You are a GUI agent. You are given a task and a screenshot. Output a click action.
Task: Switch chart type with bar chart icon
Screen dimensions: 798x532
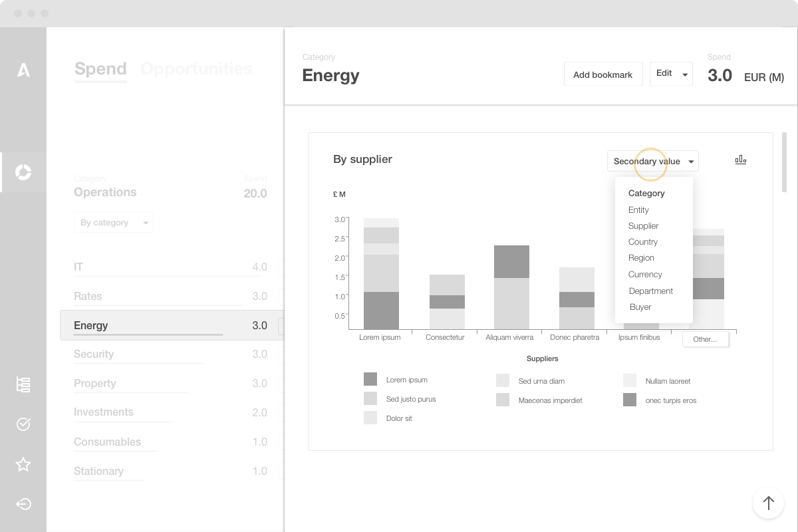[x=741, y=160]
